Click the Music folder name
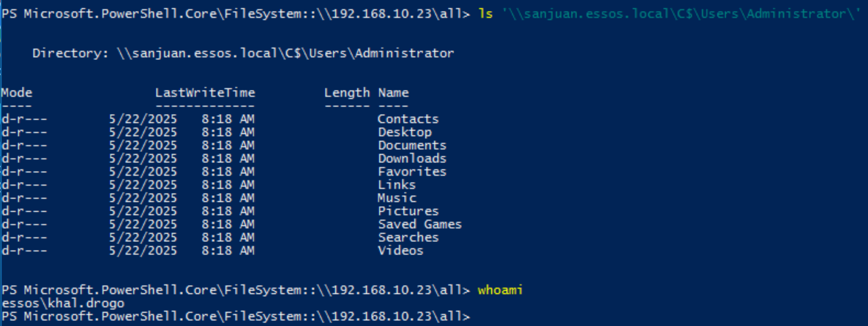Viewport: 868px width, 326px height. (x=397, y=198)
